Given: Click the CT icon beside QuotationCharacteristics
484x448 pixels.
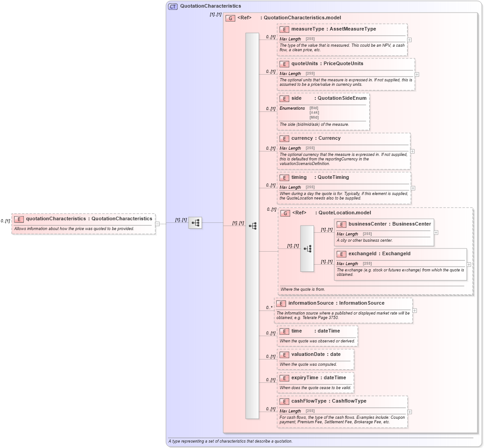Looking at the screenshot, I should tap(173, 6).
